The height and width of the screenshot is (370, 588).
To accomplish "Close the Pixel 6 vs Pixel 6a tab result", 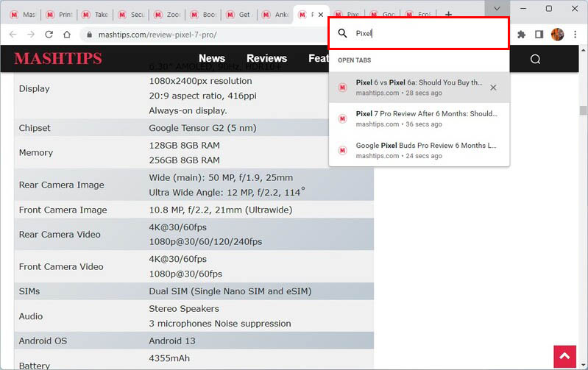I will point(493,88).
